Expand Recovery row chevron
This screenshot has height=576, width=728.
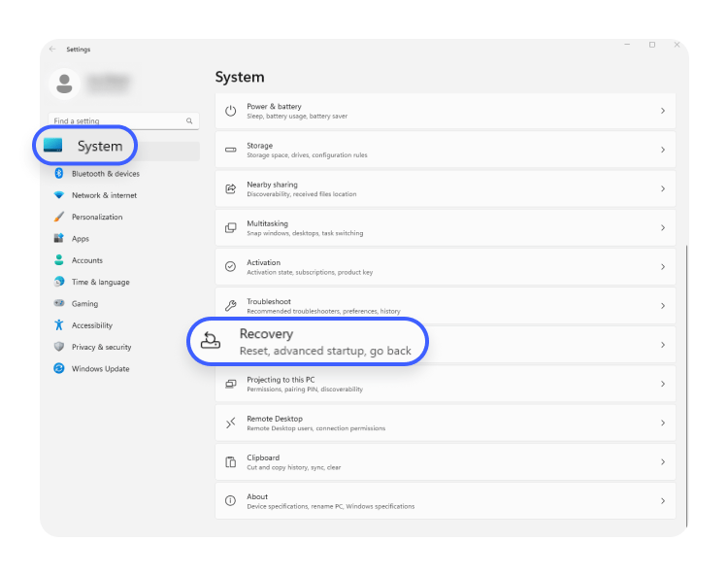(663, 345)
